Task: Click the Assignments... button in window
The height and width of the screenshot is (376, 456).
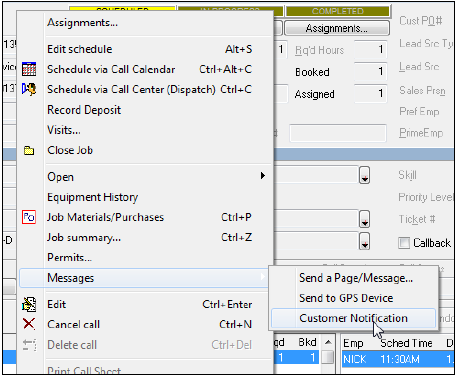Action: 337,28
